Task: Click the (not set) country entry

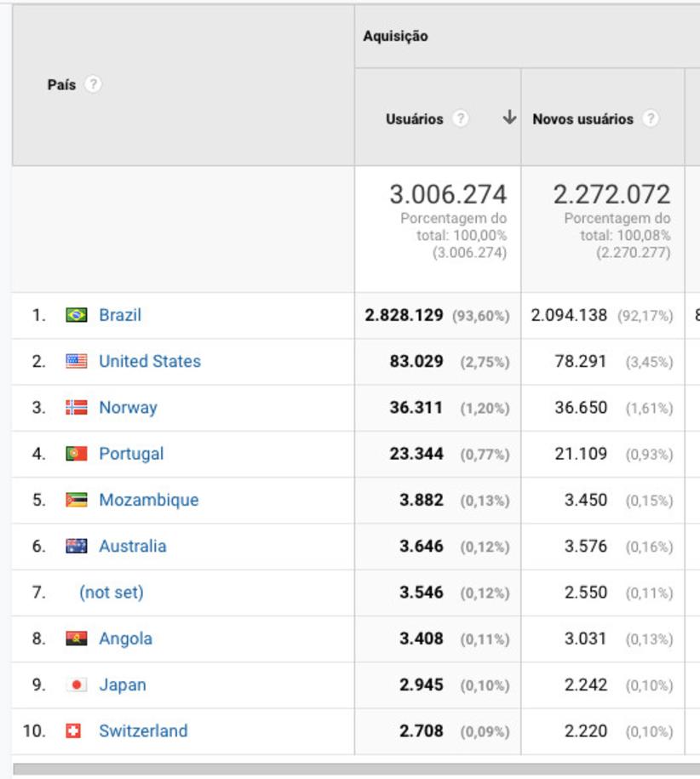Action: [112, 593]
